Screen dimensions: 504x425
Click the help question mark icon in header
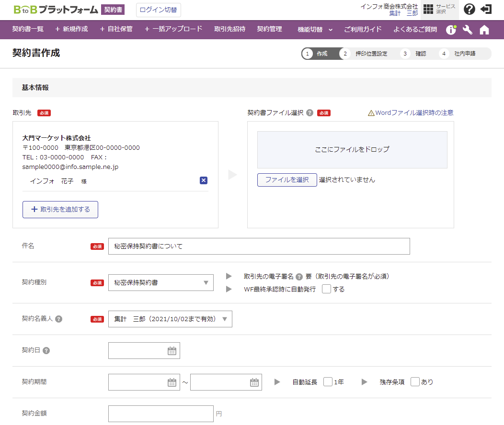click(x=470, y=10)
